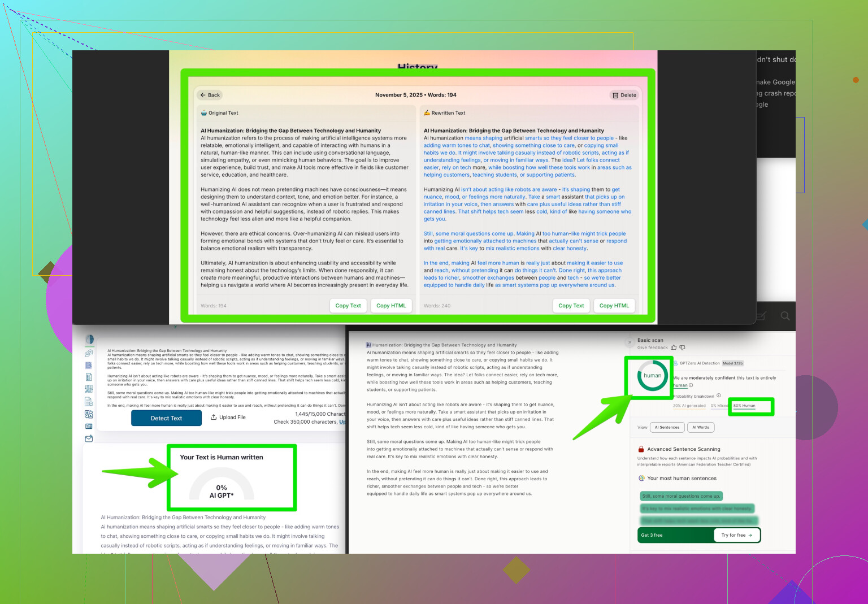Copy HTML of the Rewritten Text
Screen dimensions: 868x604
(x=614, y=306)
